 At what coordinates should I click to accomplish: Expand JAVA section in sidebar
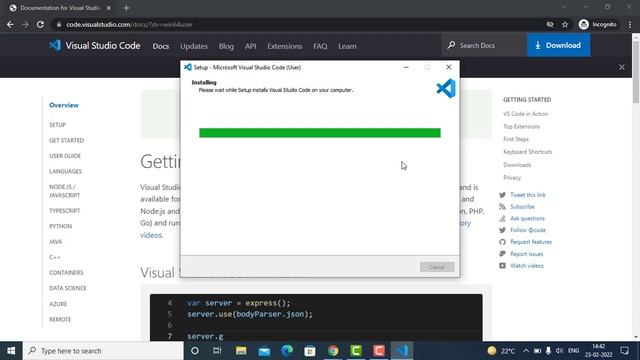point(56,242)
